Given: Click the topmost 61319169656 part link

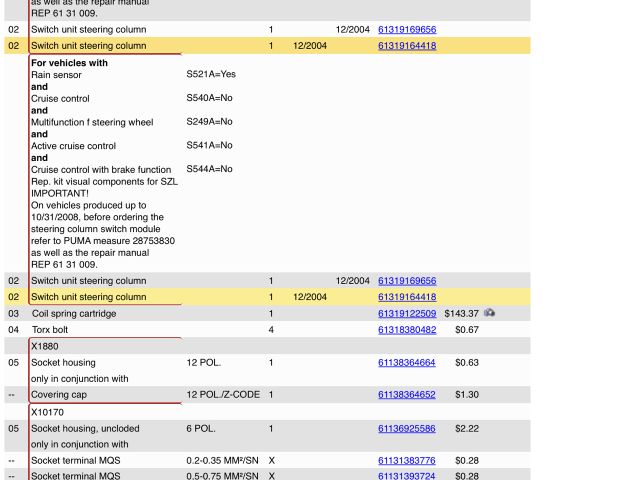Looking at the screenshot, I should (406, 30).
